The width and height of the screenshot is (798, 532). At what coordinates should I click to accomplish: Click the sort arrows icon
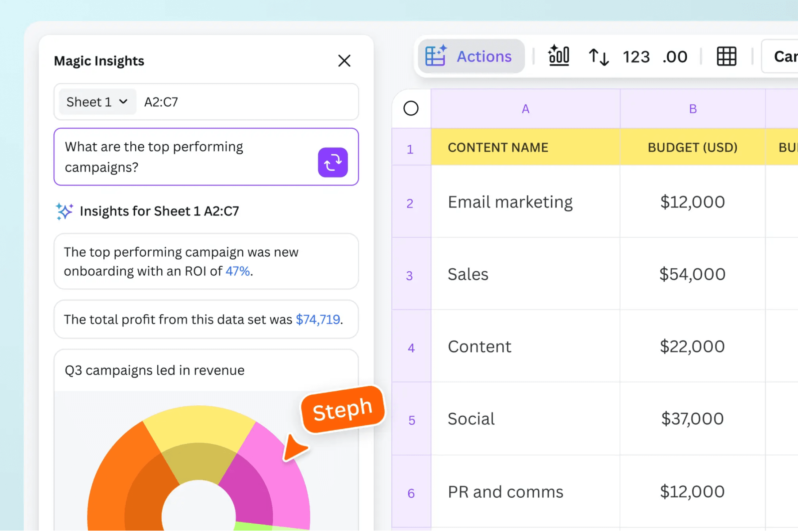click(599, 57)
